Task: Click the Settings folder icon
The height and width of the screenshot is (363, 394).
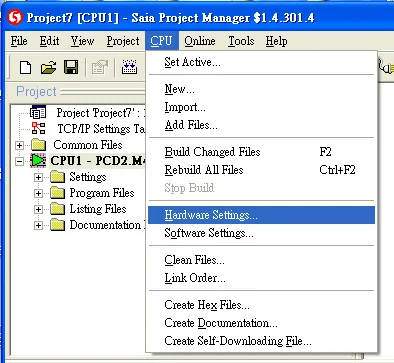Action: click(x=57, y=177)
